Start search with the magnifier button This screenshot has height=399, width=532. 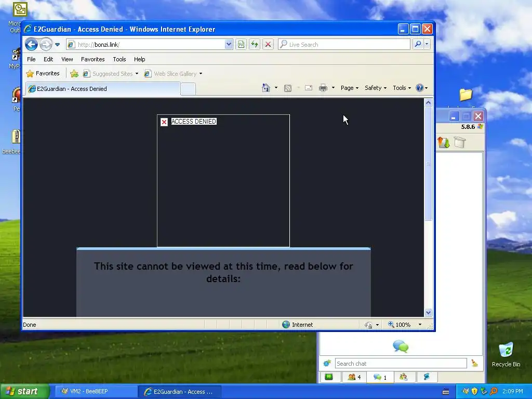pyautogui.click(x=418, y=44)
